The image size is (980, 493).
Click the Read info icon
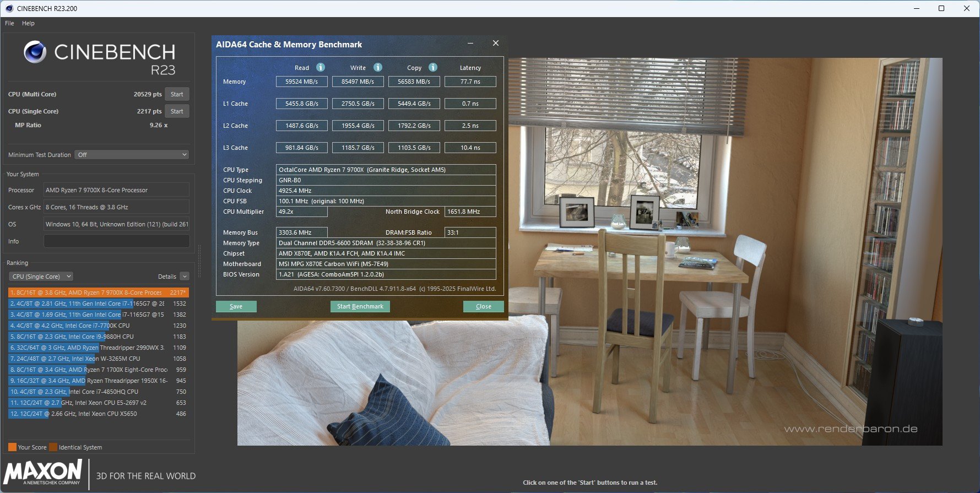pyautogui.click(x=321, y=67)
